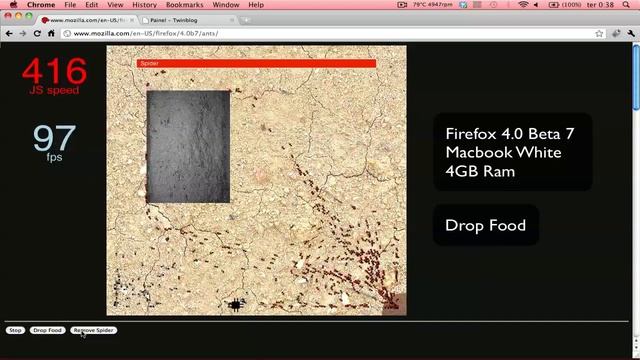Screen dimensions: 640x360
Task: Click the black spider on the ground
Action: [x=236, y=304]
